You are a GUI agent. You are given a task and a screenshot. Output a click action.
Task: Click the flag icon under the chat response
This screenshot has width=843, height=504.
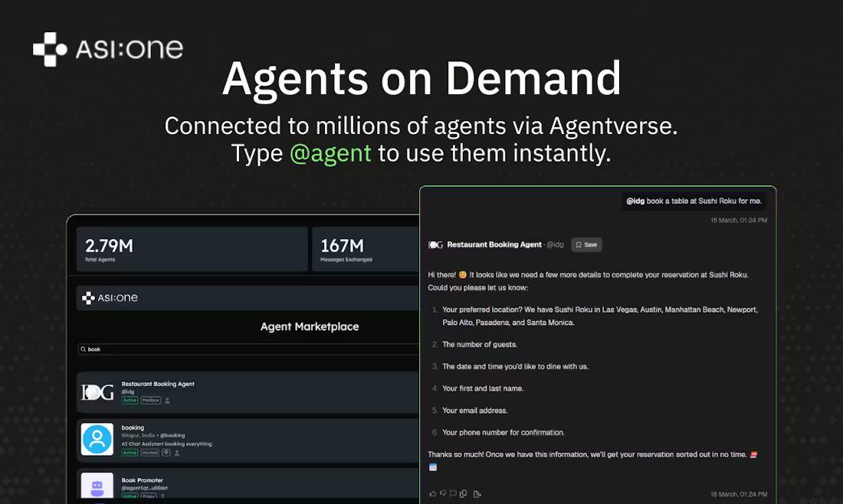tap(453, 493)
